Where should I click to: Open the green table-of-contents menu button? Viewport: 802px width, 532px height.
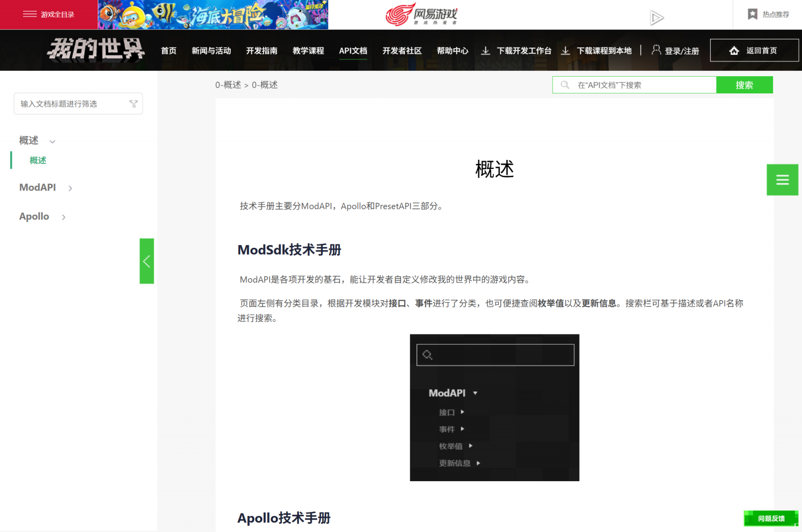point(782,180)
